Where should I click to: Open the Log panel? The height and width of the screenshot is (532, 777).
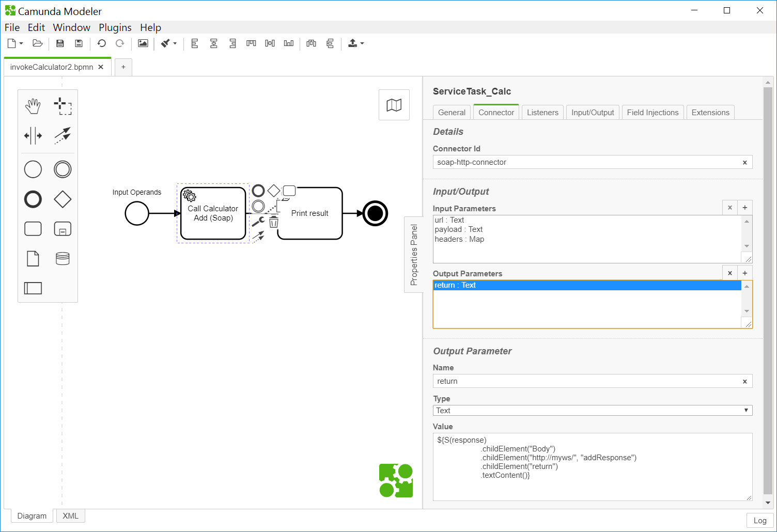pyautogui.click(x=759, y=520)
